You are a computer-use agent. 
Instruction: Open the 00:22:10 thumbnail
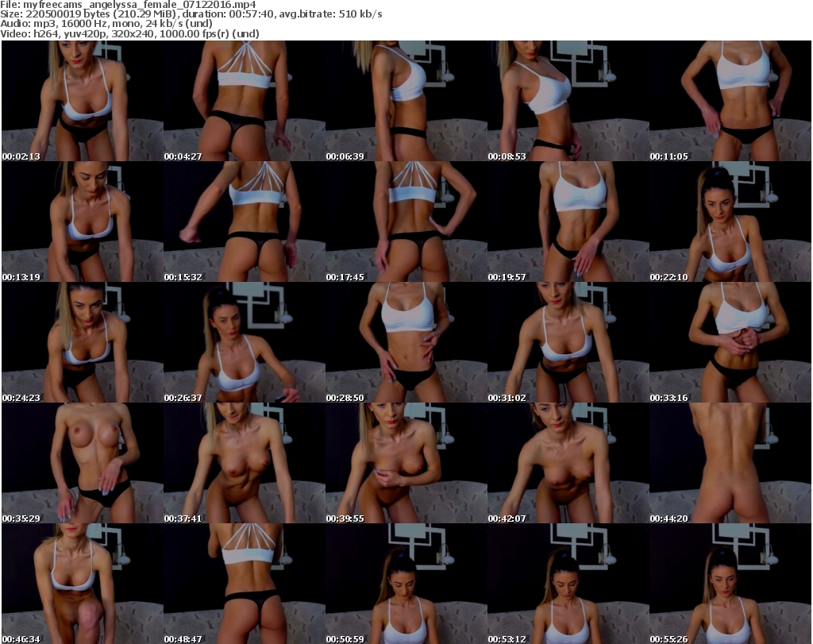pos(730,222)
